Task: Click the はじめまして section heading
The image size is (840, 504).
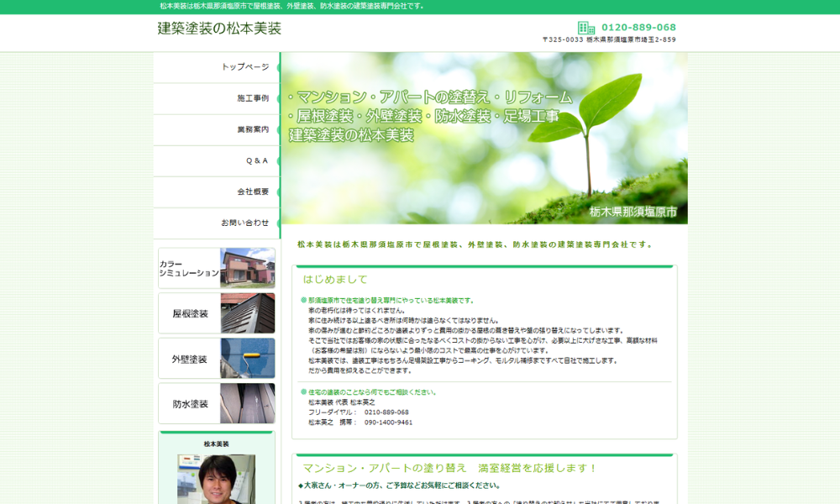Action: 335,280
